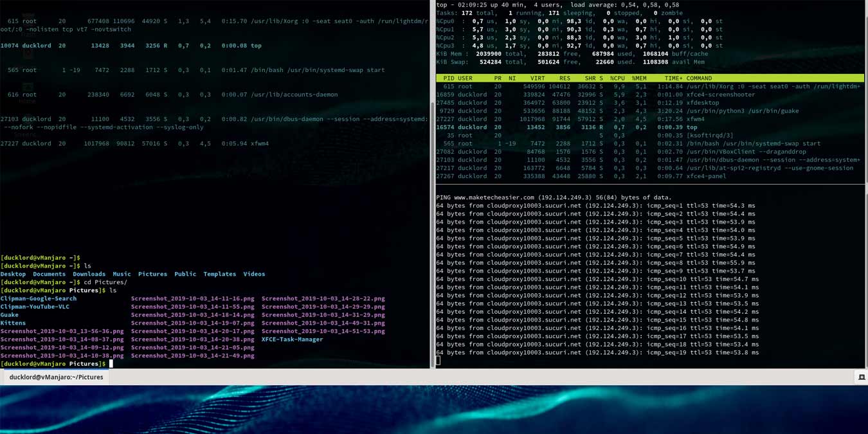Click the Kittens folder in the listing
This screenshot has height=434, width=868.
[x=13, y=323]
